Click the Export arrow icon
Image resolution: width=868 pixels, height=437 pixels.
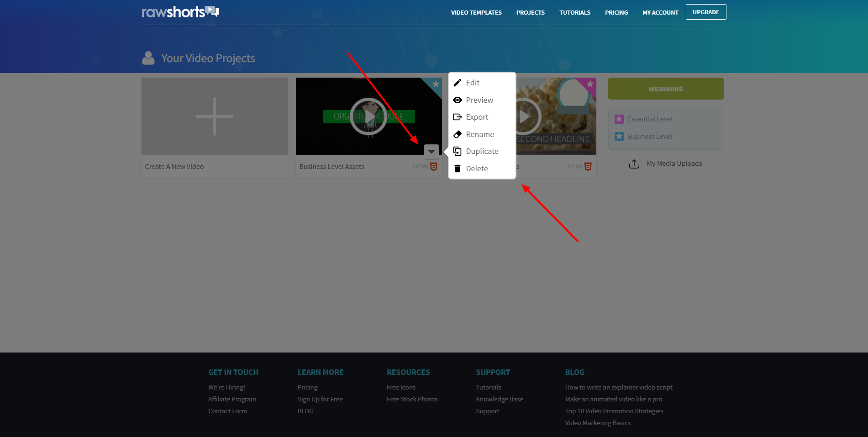457,117
